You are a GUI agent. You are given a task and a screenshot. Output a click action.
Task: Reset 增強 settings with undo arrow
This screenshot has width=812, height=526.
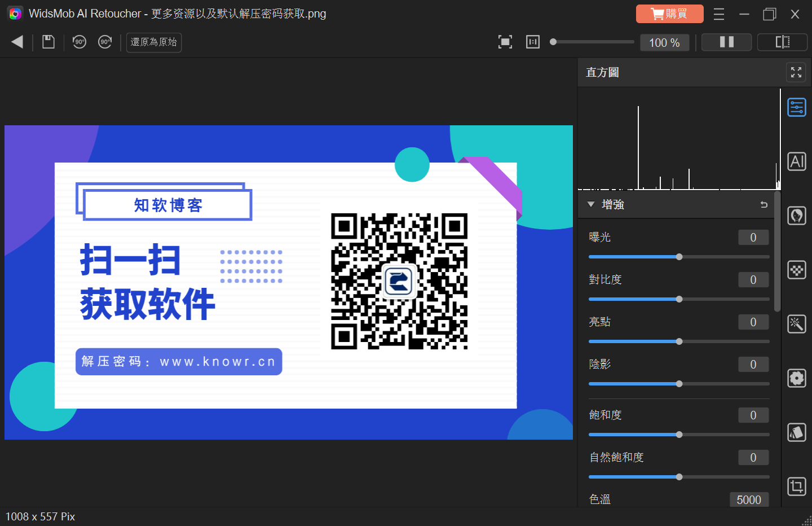tap(764, 204)
